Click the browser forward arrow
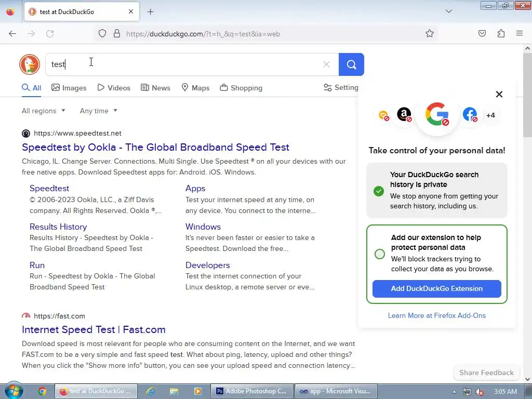The height and width of the screenshot is (399, 532). coord(31,34)
